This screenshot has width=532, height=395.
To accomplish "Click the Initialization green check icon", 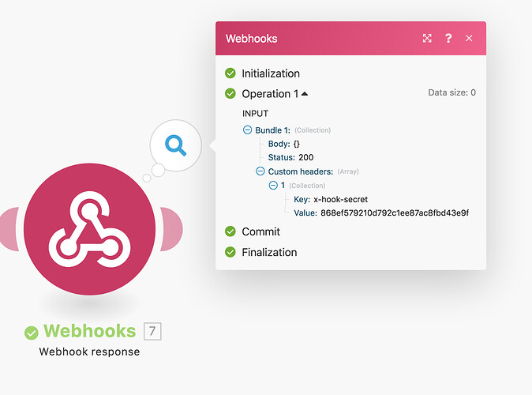I will [230, 73].
